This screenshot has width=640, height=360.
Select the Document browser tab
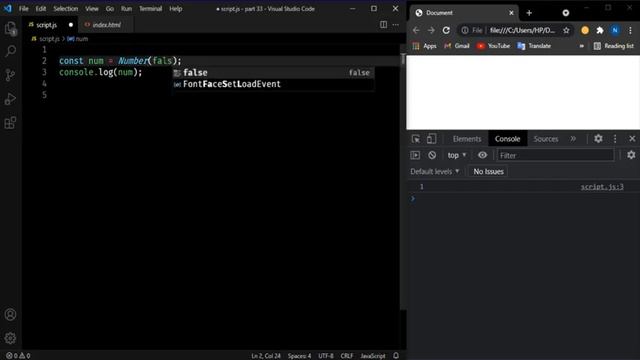click(x=464, y=13)
